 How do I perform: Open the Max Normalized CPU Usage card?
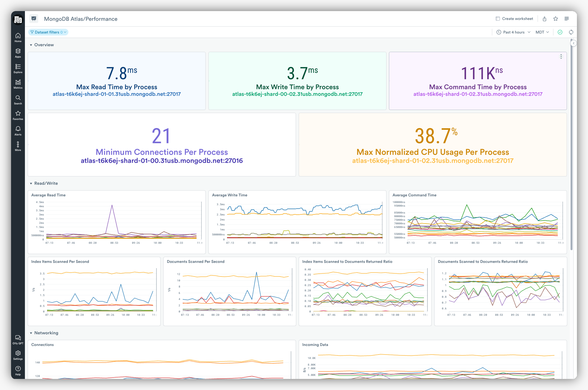pyautogui.click(x=433, y=145)
